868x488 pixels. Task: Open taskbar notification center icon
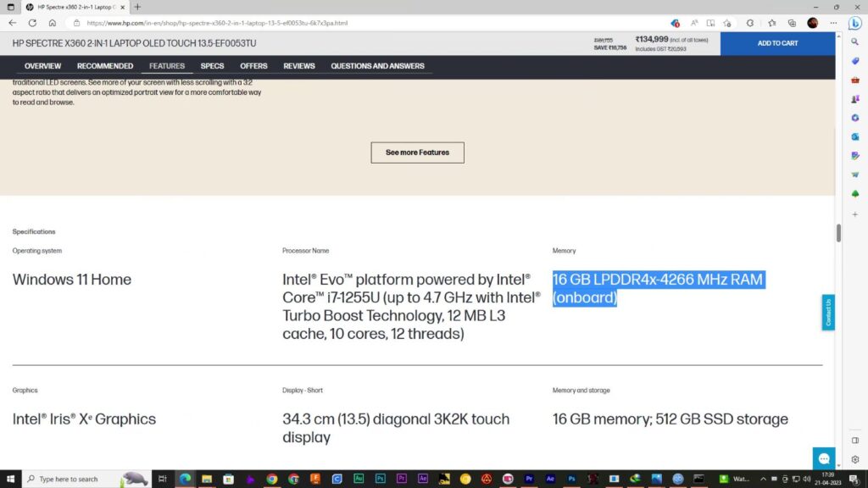tap(854, 479)
